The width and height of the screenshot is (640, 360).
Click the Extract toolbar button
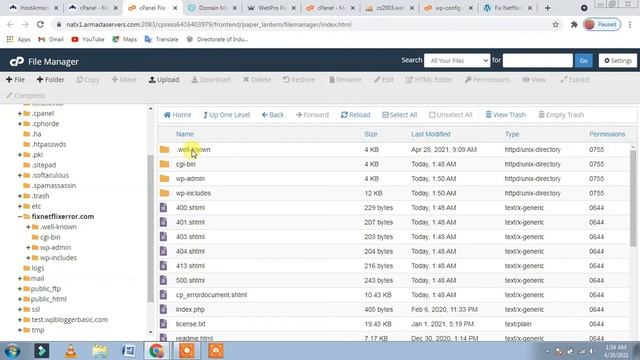pyautogui.click(x=575, y=80)
